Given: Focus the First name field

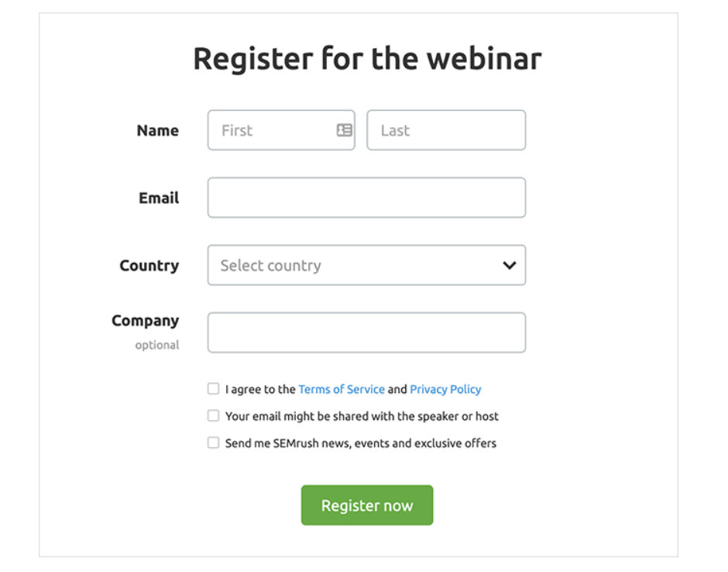Looking at the screenshot, I should [x=271, y=130].
